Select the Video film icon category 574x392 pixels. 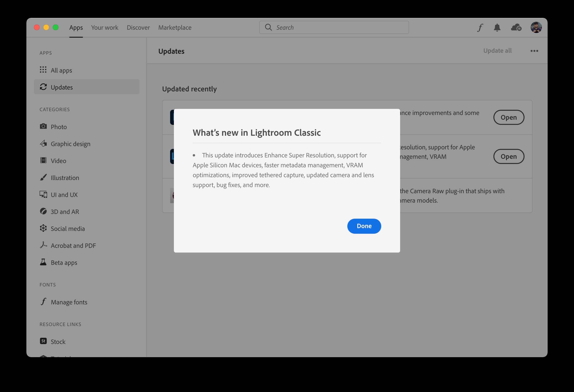click(43, 161)
